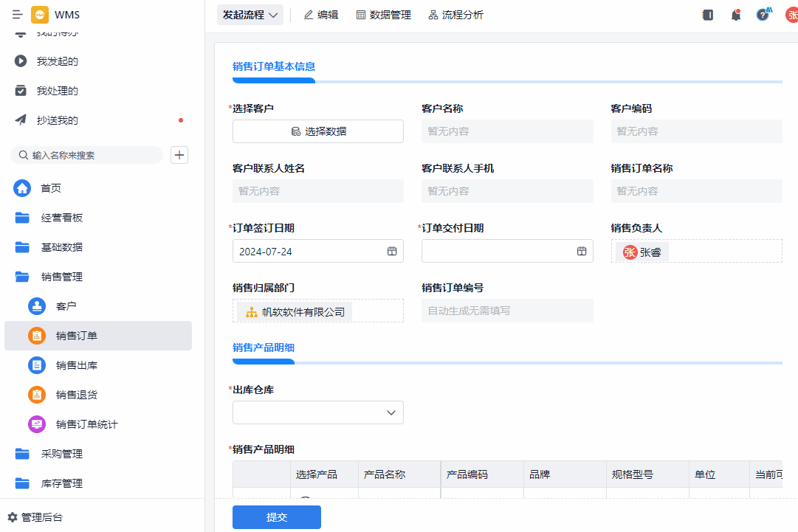Click the plus icon next to search box
The image size is (798, 532).
pos(179,155)
